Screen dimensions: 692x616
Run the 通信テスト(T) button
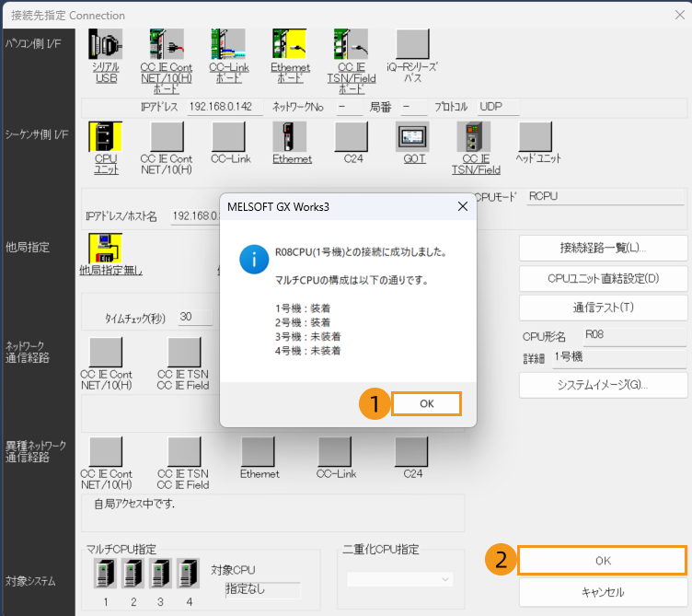[x=603, y=308]
